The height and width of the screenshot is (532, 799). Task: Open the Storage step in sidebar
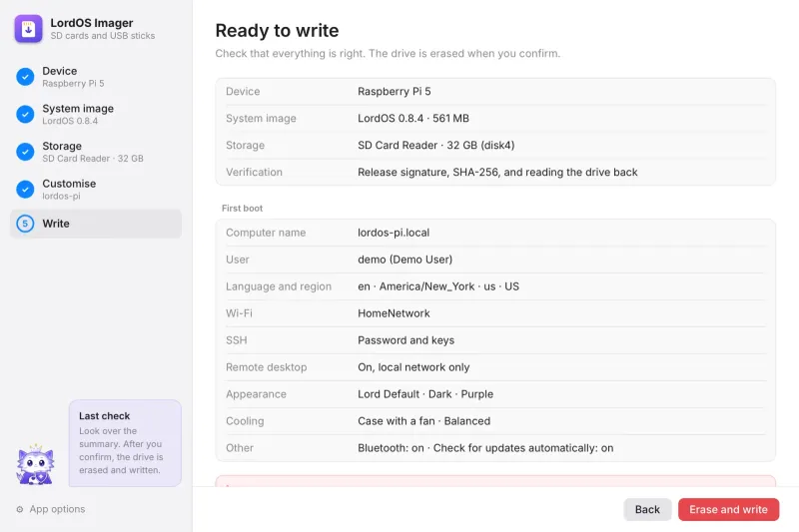96,152
